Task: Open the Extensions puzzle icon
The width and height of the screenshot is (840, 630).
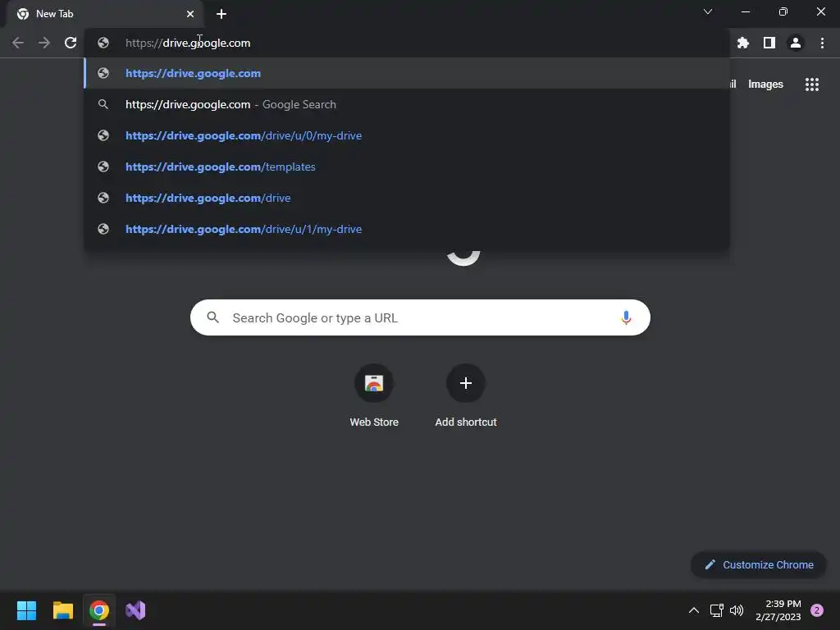Action: click(x=742, y=43)
